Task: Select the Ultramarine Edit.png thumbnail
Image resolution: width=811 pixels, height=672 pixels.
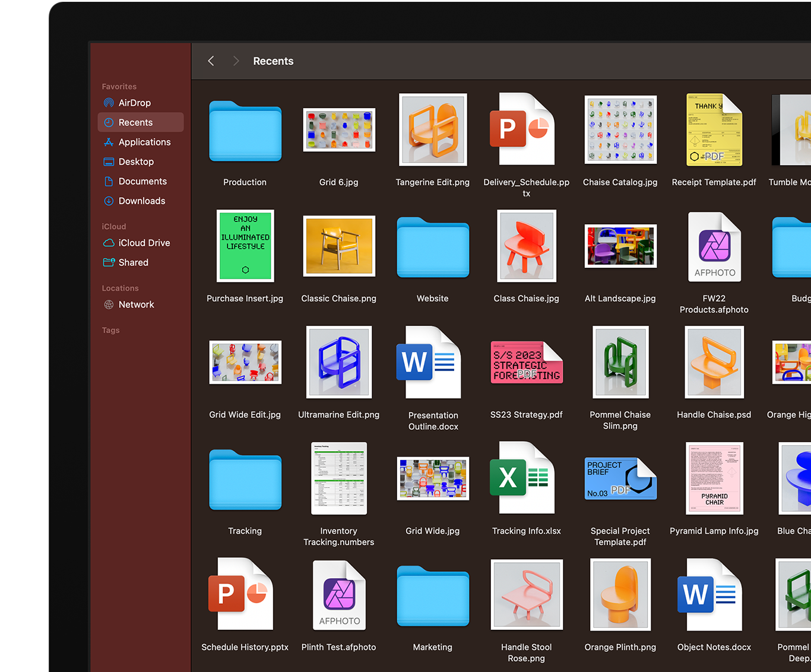Action: coord(339,362)
